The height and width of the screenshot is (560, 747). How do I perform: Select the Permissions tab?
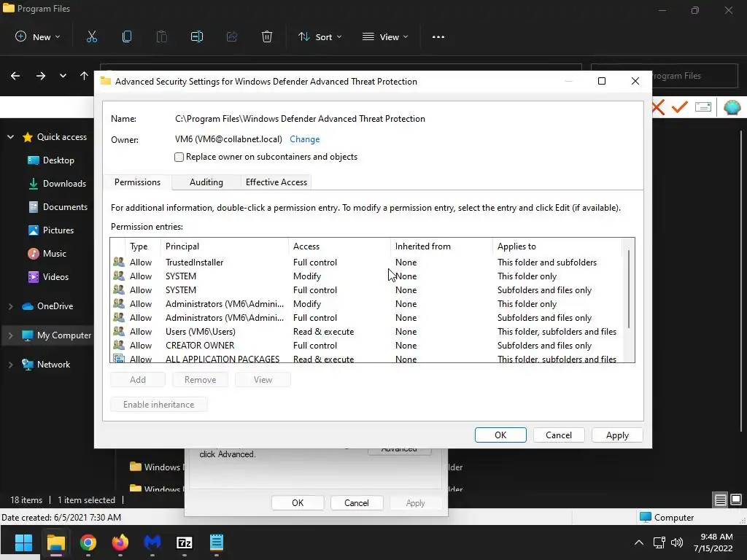pos(137,182)
